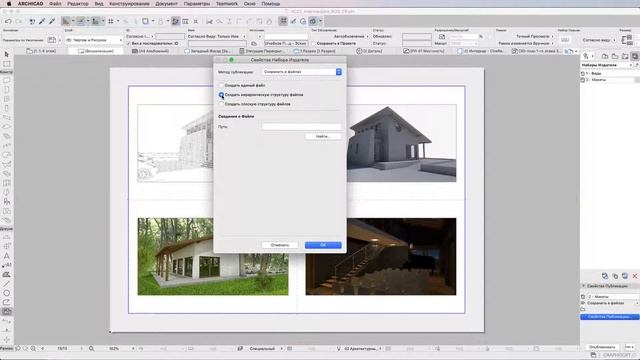Open the Документ menu
Image resolution: width=640 pixels, height=360 pixels.
coord(167,4)
